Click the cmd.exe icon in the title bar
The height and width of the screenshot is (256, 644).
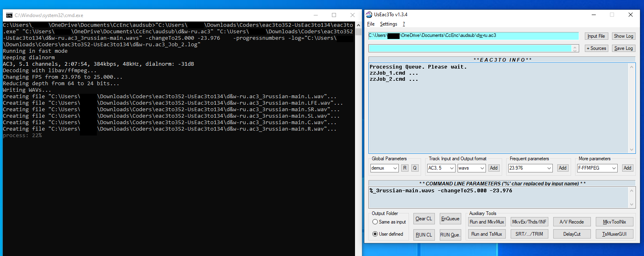coord(9,15)
